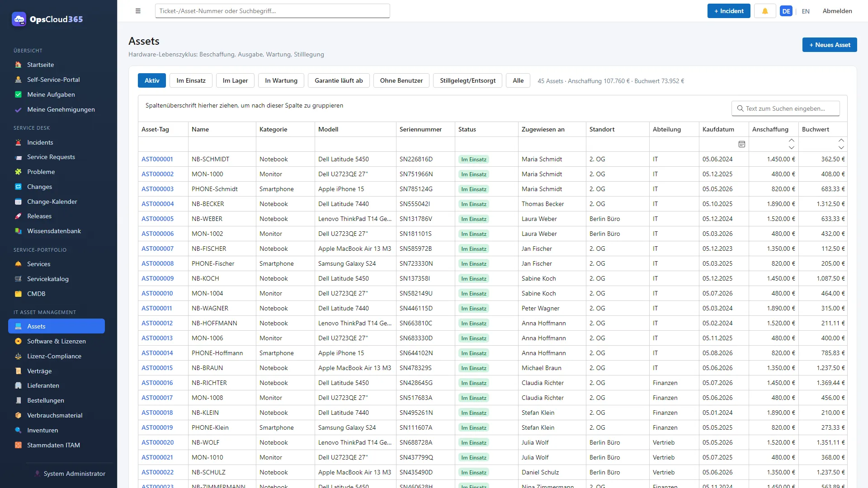Screen dimensions: 868x488
Task: Open System Administrator profile
Action: (70, 474)
